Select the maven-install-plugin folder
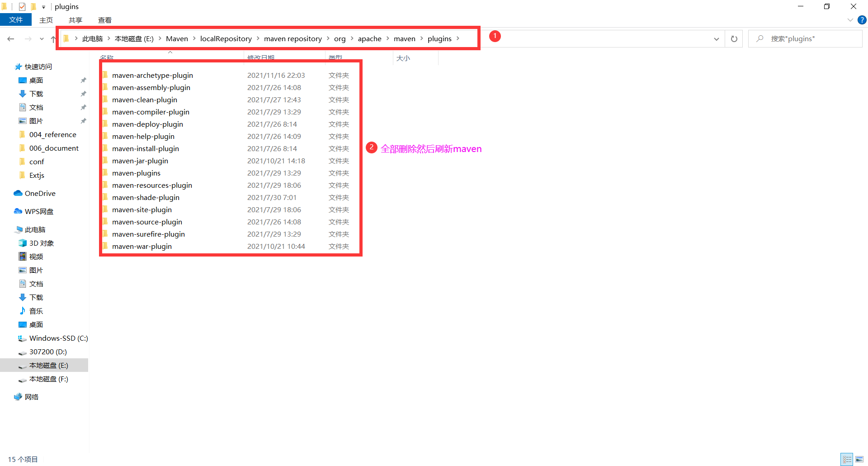The width and height of the screenshot is (868, 466). point(146,148)
